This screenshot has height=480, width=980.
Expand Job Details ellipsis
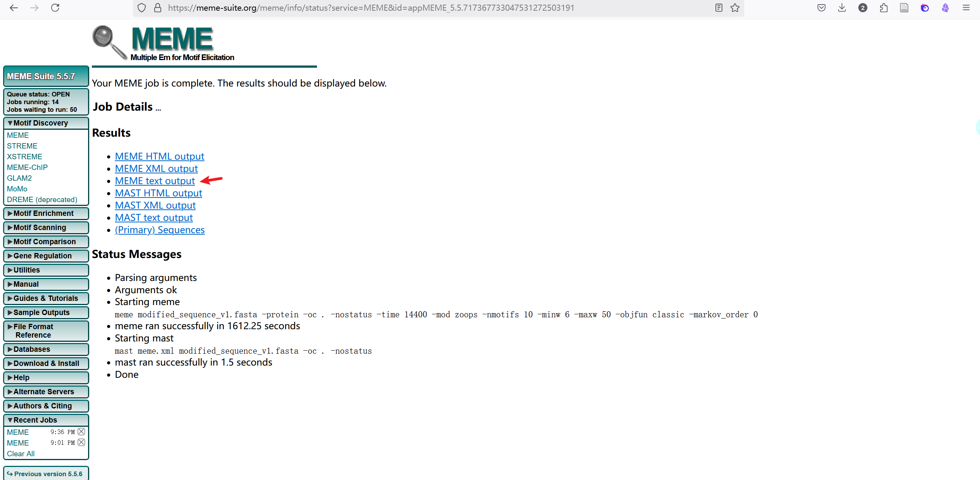158,109
